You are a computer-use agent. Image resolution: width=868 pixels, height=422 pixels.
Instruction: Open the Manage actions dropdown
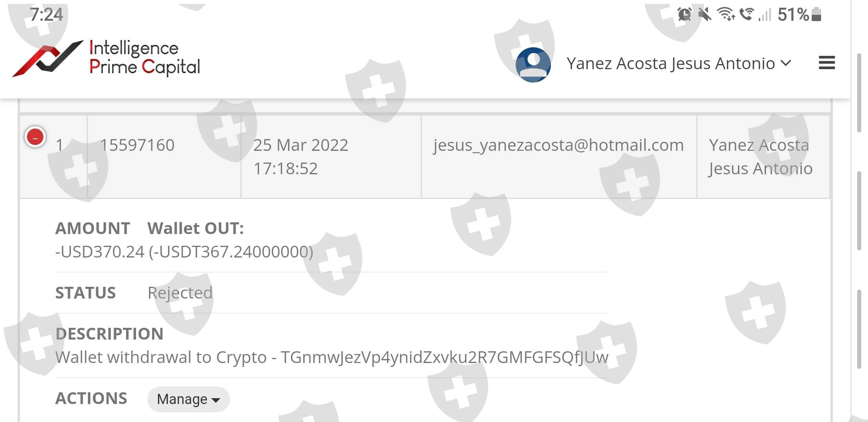click(188, 399)
